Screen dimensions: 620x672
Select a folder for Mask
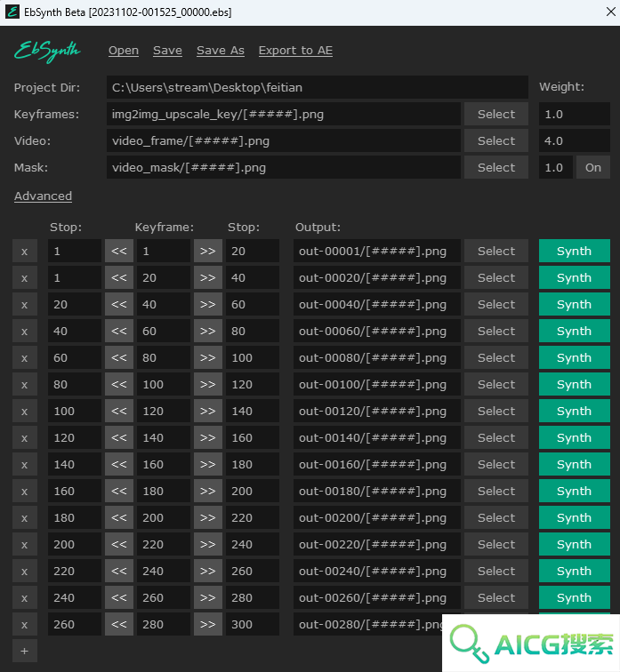click(x=496, y=168)
